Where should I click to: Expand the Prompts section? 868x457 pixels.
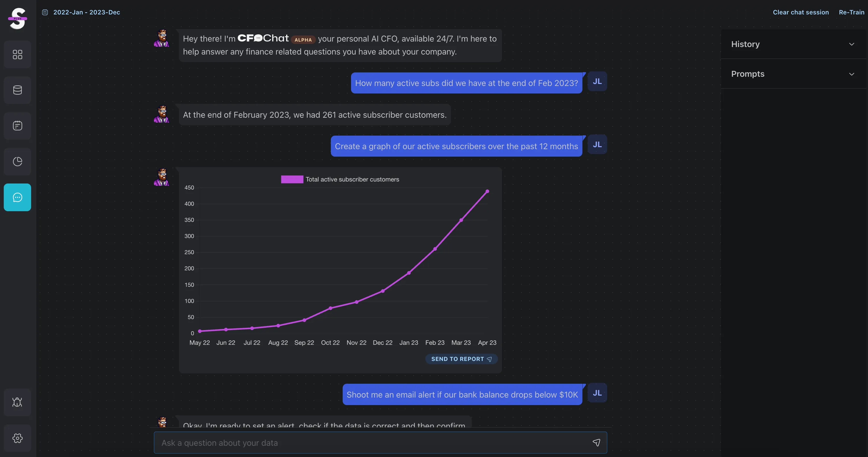pyautogui.click(x=852, y=74)
